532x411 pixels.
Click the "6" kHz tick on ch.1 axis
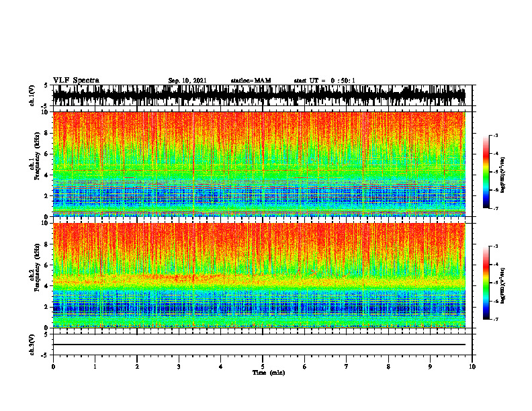point(47,154)
